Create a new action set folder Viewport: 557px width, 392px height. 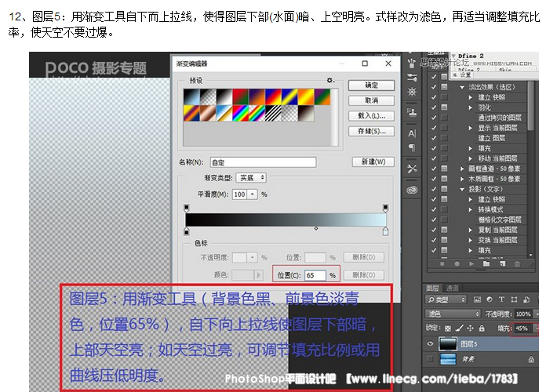[x=486, y=263]
